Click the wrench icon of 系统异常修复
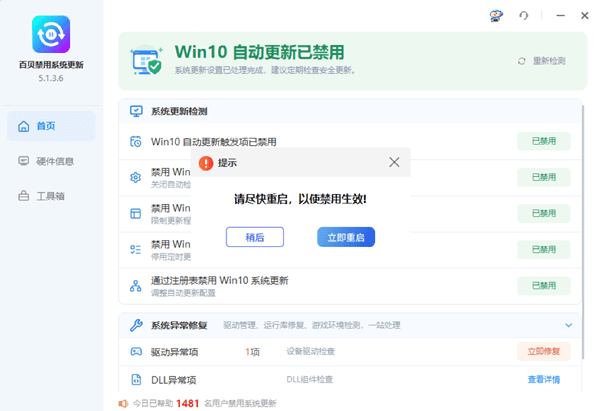Image resolution: width=600 pixels, height=411 pixels. pos(136,325)
